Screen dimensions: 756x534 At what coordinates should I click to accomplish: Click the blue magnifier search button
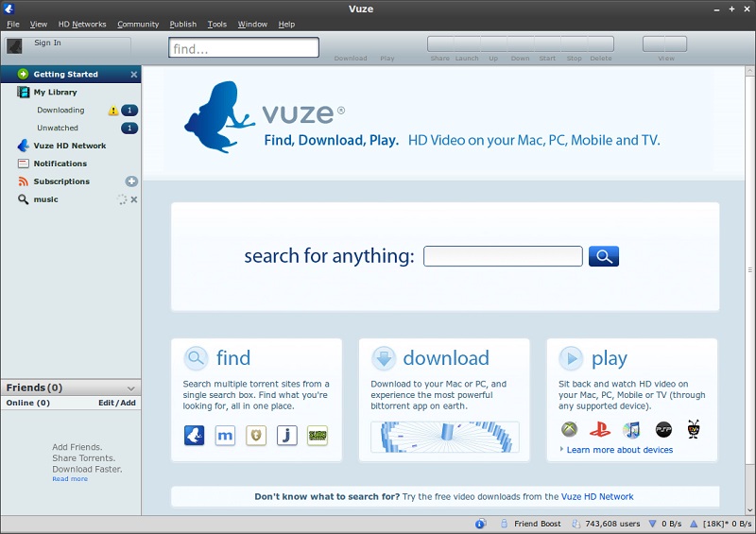(x=603, y=256)
